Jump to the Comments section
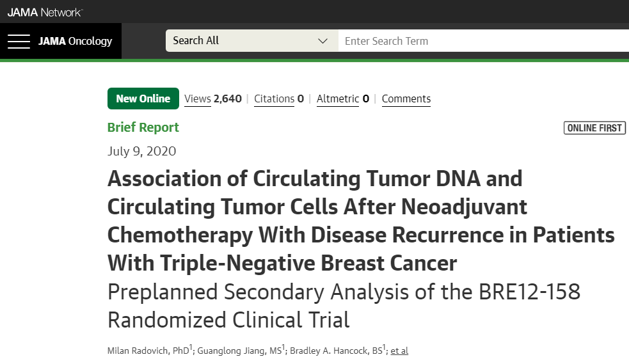The image size is (629, 364). [406, 99]
